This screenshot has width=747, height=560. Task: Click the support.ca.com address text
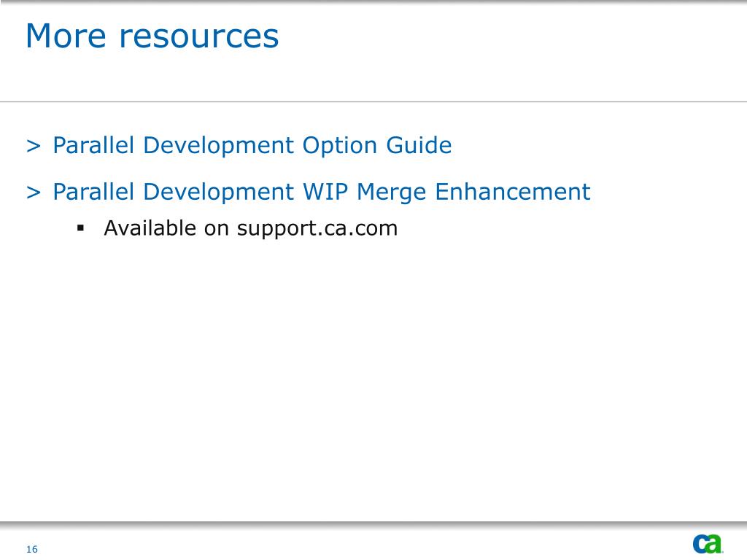coord(317,228)
